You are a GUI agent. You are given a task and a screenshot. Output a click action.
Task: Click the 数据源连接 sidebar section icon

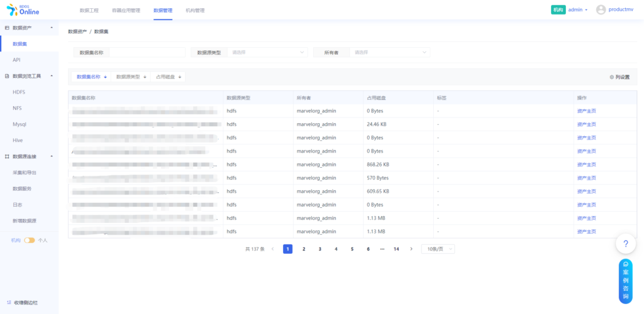tap(7, 156)
